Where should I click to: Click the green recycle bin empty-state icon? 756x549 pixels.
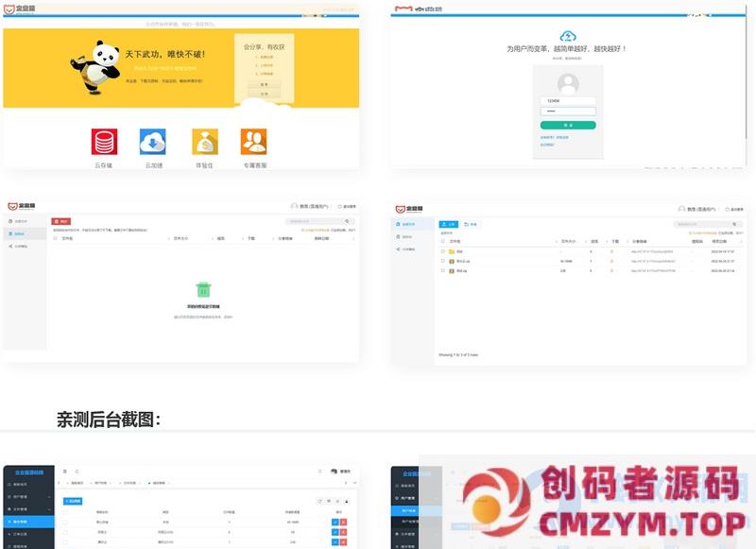pos(202,289)
